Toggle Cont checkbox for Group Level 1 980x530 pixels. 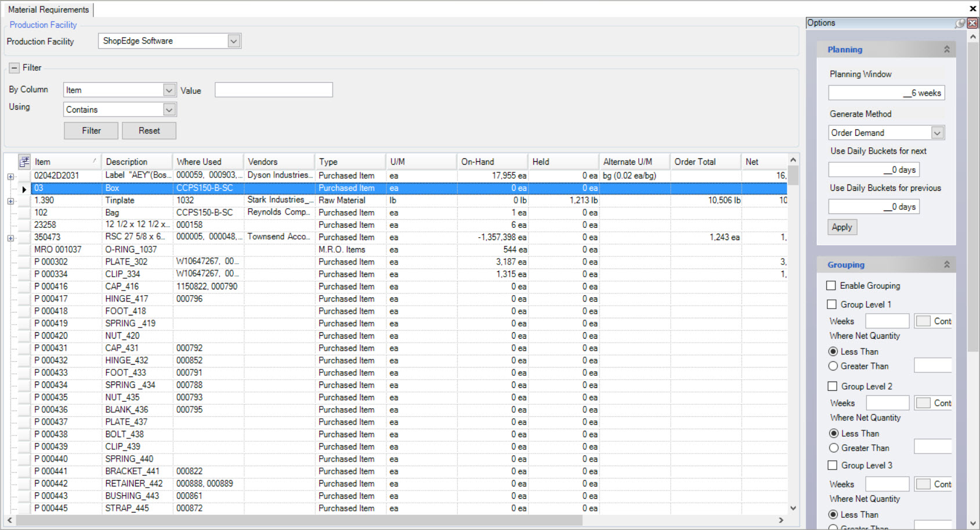tap(924, 321)
